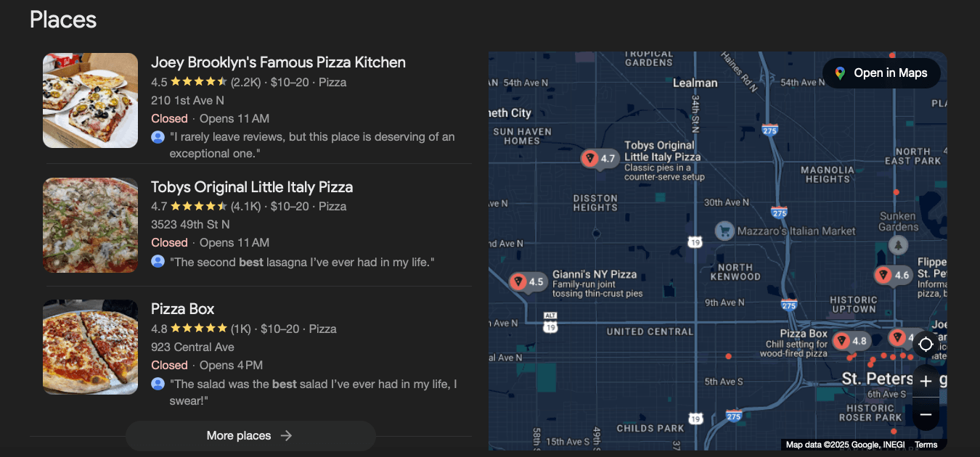Show more places

click(250, 435)
